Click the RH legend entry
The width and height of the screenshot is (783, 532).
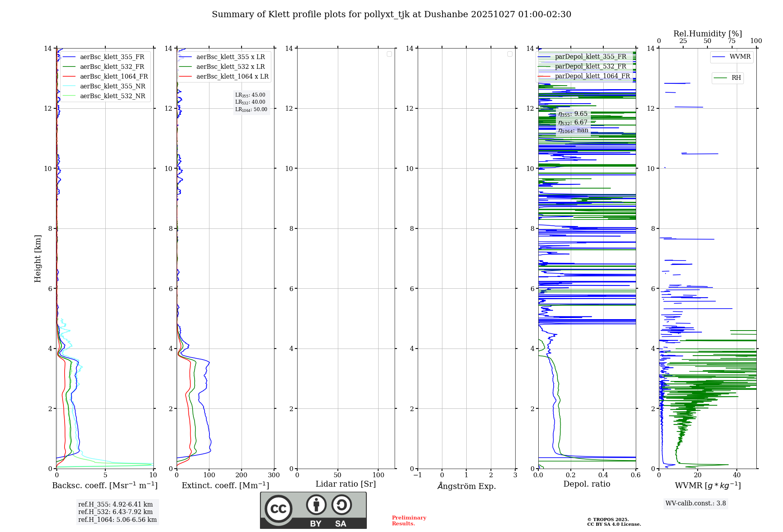[736, 78]
